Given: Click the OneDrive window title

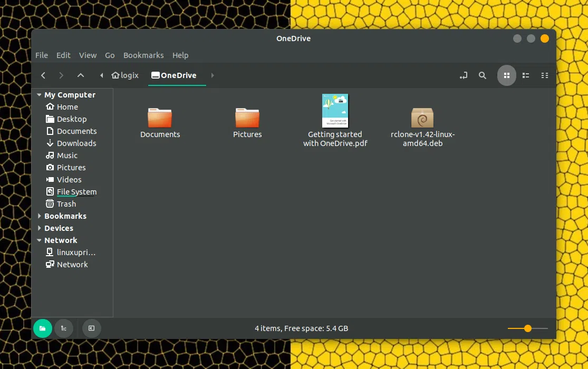Looking at the screenshot, I should coord(294,38).
